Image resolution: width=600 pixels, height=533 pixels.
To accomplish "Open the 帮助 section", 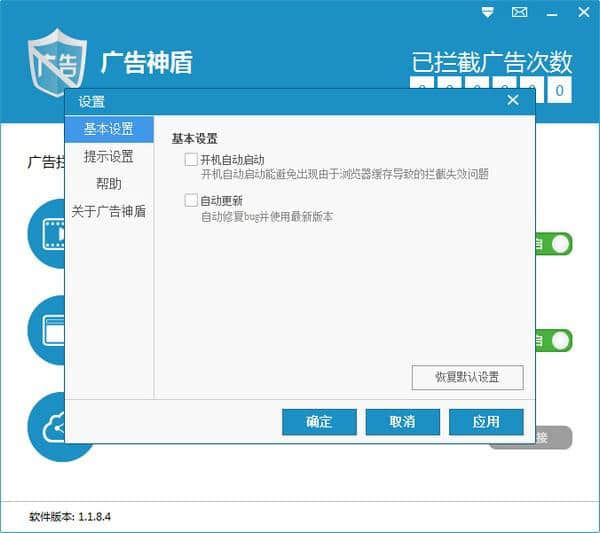I will coord(109,184).
